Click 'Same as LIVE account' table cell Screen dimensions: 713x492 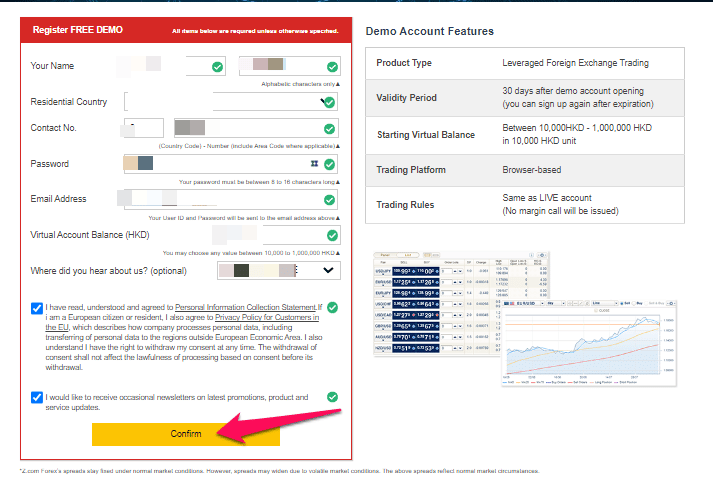coord(547,198)
